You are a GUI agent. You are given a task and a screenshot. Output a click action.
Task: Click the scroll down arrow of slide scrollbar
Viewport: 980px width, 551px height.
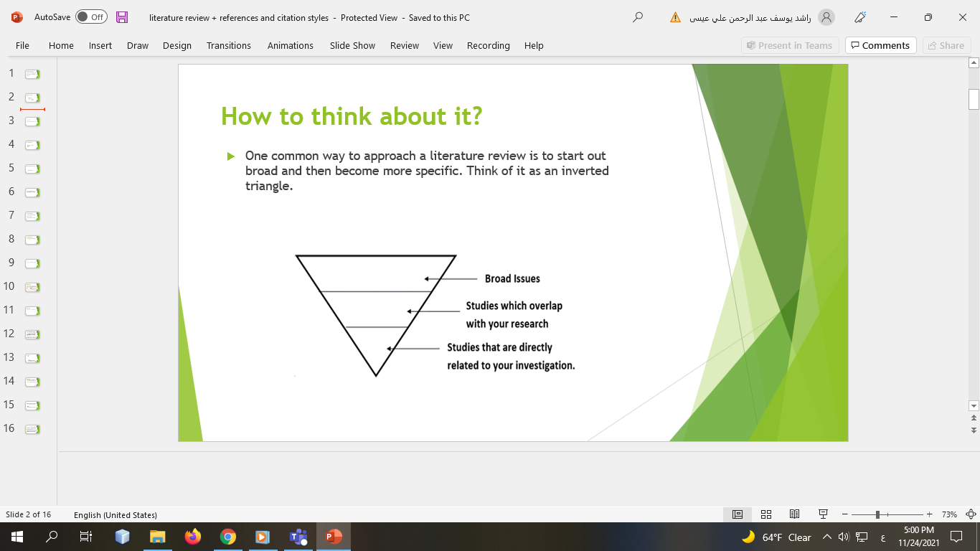pyautogui.click(x=974, y=405)
